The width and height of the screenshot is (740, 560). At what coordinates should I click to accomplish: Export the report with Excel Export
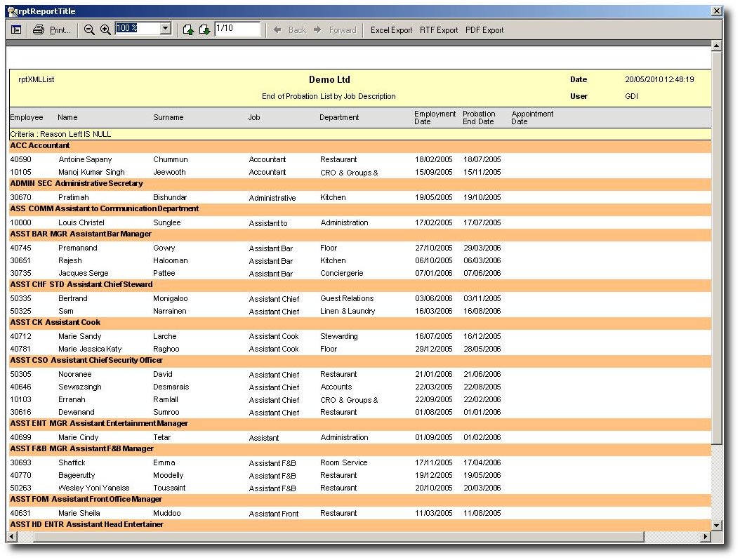click(x=391, y=30)
